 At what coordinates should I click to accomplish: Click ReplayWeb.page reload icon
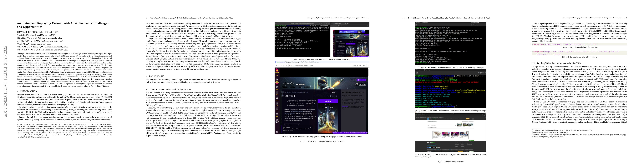point(284,65)
